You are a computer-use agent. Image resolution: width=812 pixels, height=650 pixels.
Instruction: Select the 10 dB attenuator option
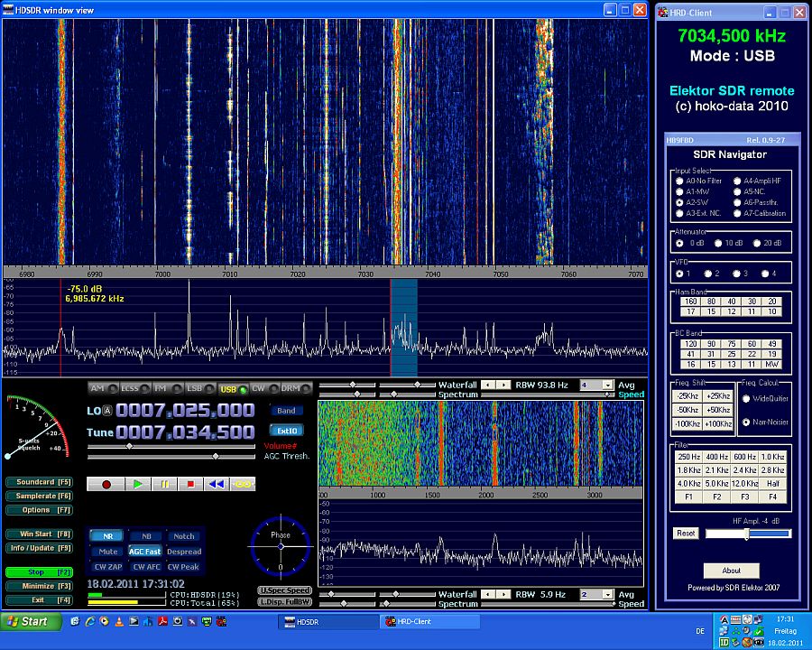[718, 243]
